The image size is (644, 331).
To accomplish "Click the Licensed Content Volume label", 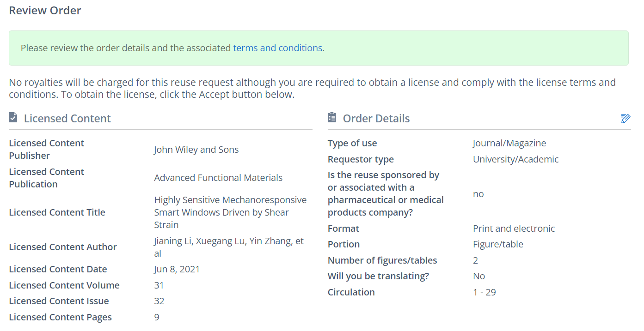I will [x=64, y=285].
